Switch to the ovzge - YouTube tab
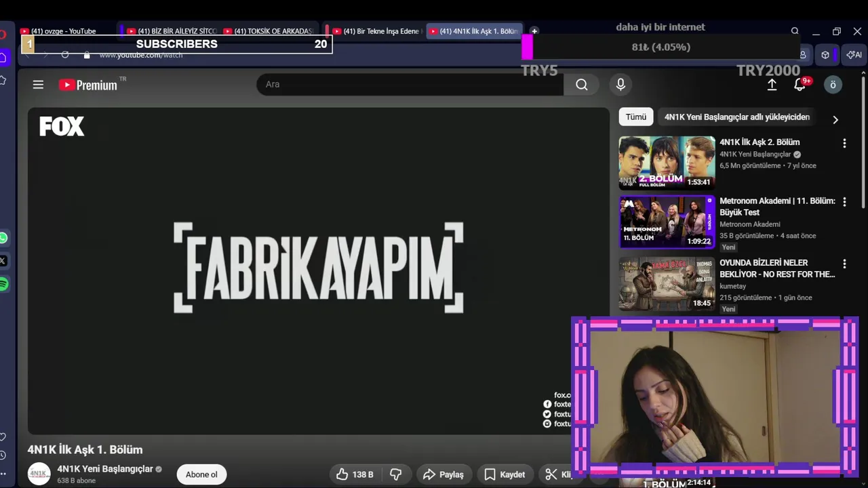 64,31
